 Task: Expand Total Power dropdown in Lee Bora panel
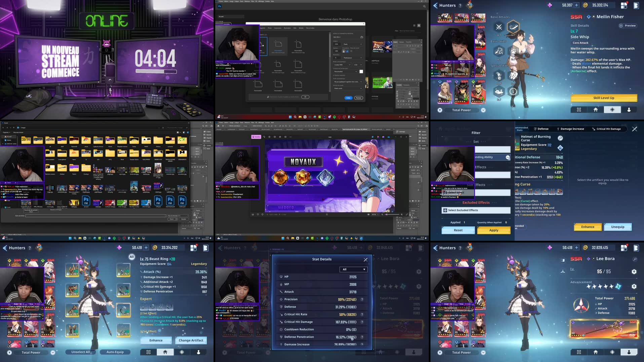(x=483, y=353)
